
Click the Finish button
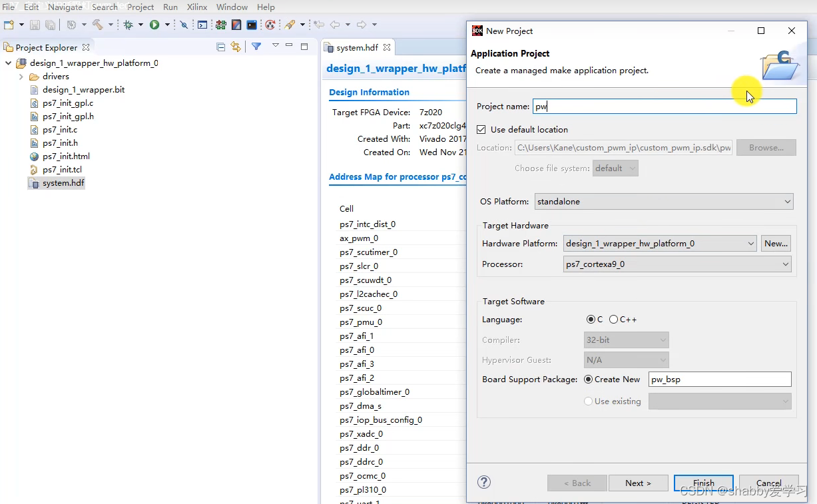pos(703,483)
